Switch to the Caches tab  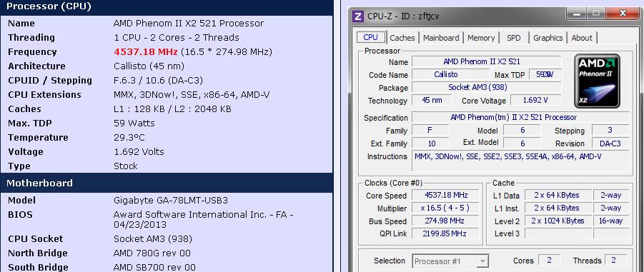tap(402, 38)
